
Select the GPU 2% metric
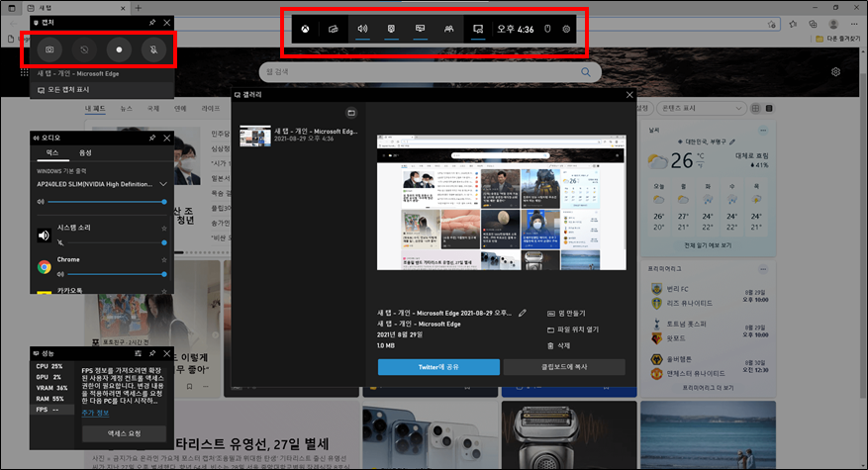pyautogui.click(x=51, y=377)
